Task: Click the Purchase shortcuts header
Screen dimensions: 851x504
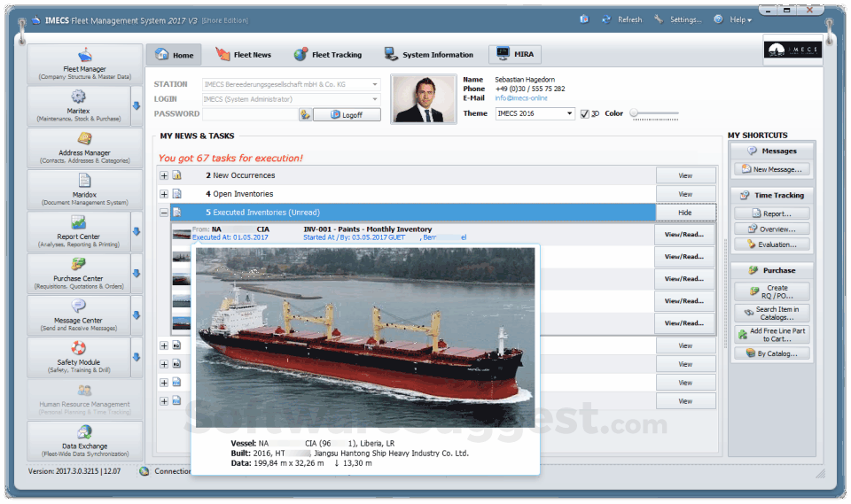Action: 772,270
